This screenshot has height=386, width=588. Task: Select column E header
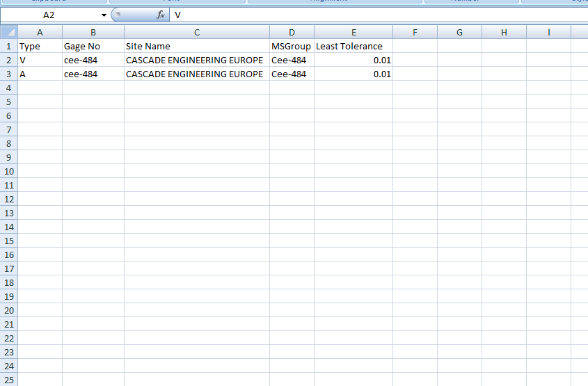coord(353,33)
